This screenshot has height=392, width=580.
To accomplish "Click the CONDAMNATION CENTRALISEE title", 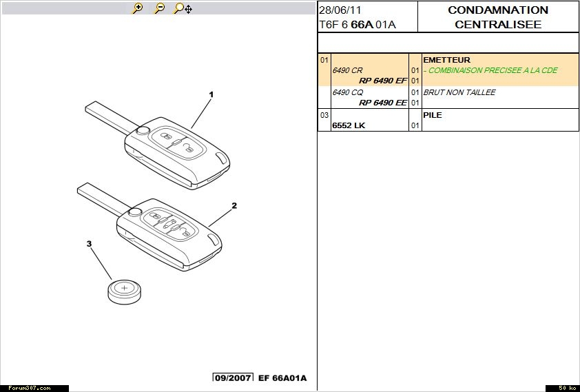I will point(497,17).
